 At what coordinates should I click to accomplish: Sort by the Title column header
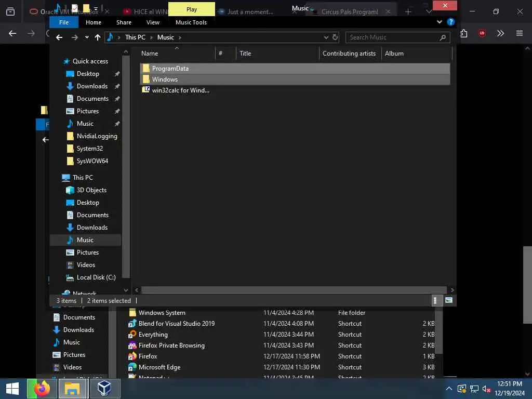(x=277, y=54)
